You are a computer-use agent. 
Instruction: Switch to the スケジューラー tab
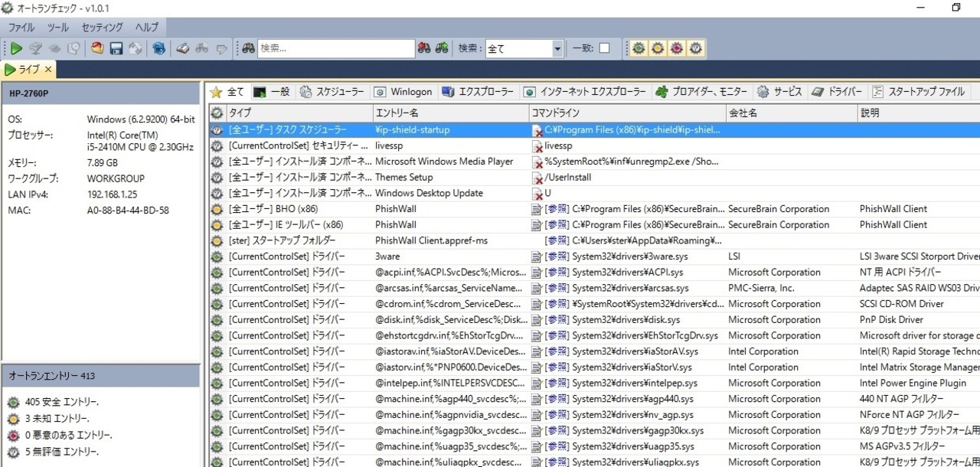tap(332, 92)
